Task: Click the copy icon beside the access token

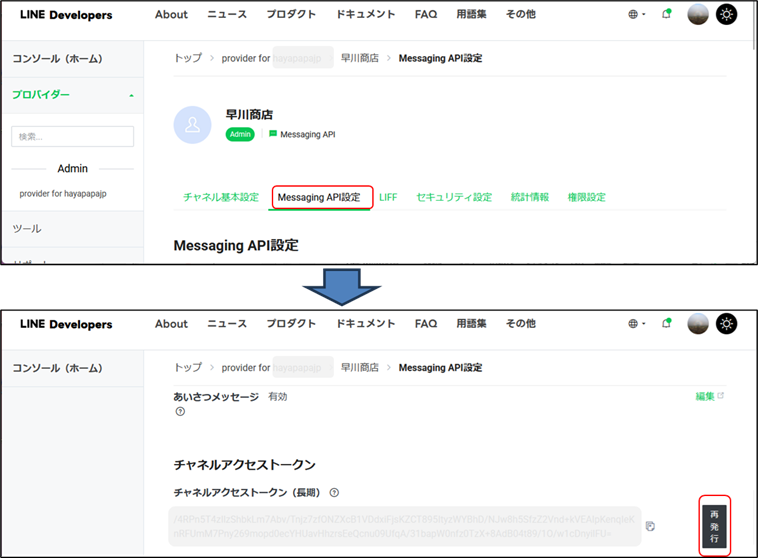Action: pos(651,526)
